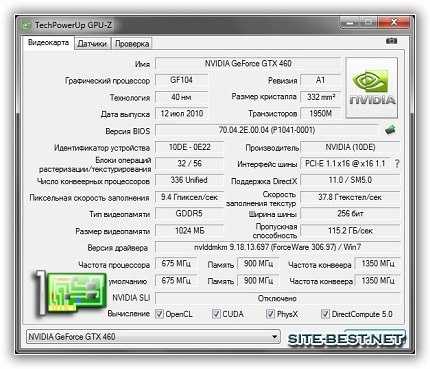Toggle the PhysX checkbox
Screen dimensions: 430x369
point(270,314)
